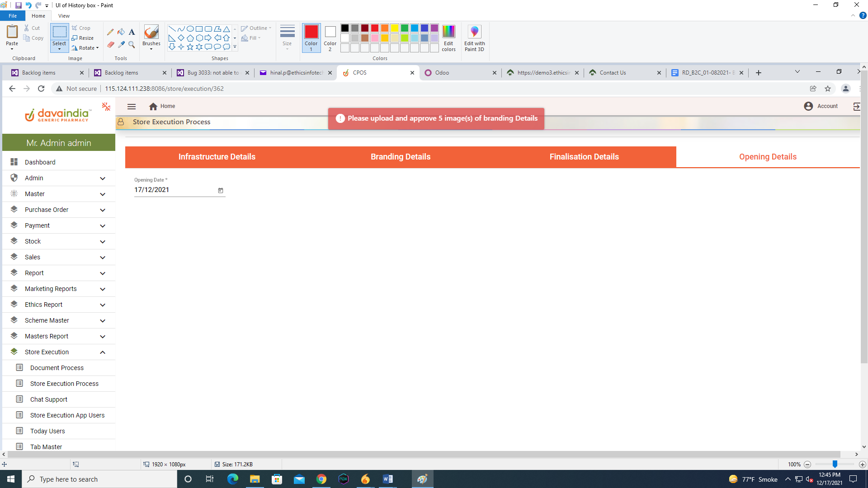Select the Fill with color bucket tool
Viewport: 868px width, 488px height.
point(121,32)
